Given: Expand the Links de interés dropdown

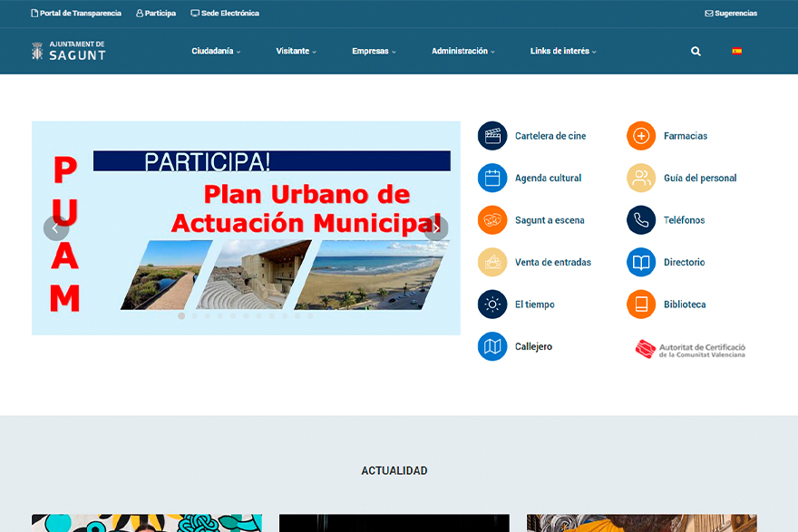Looking at the screenshot, I should pos(560,51).
